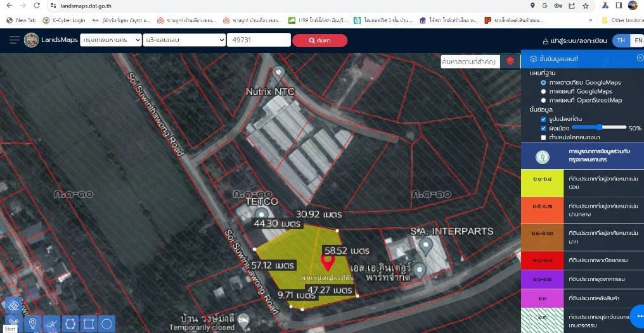Click the ค้นหาสถานที่สำคัญ search field
This screenshot has width=644, height=333.
[470, 61]
